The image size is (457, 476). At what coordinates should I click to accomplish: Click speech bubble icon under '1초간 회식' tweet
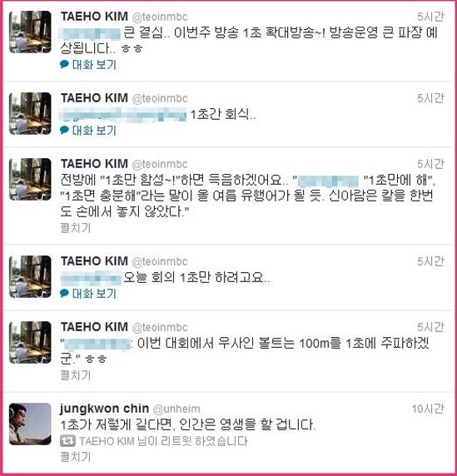click(64, 130)
